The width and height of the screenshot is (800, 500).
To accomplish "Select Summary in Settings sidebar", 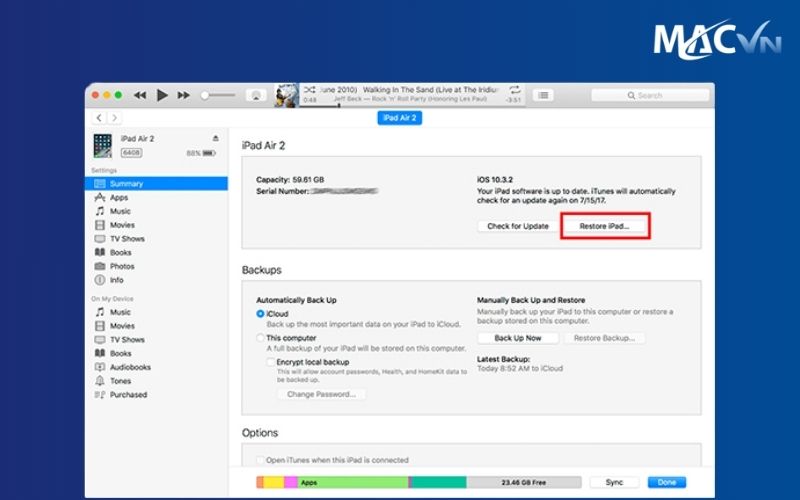I will pyautogui.click(x=156, y=184).
